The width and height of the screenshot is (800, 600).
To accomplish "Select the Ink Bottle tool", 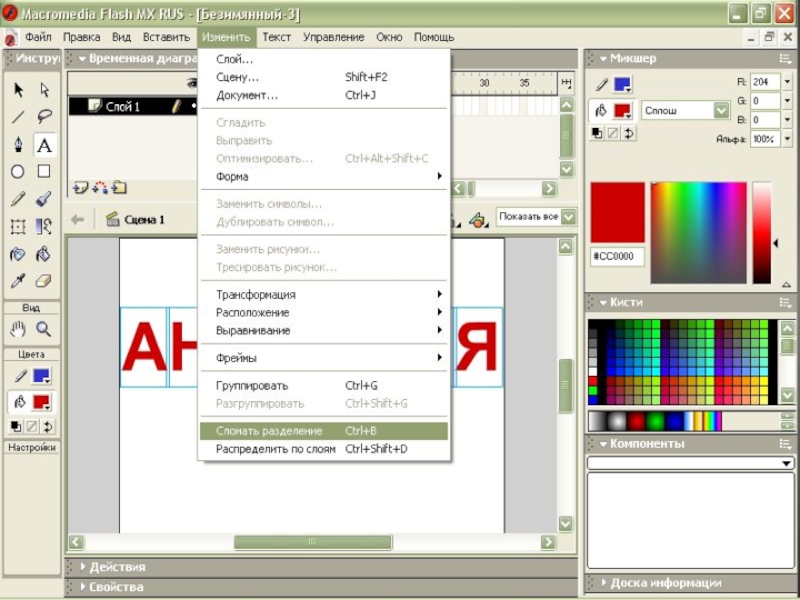I will (18, 254).
